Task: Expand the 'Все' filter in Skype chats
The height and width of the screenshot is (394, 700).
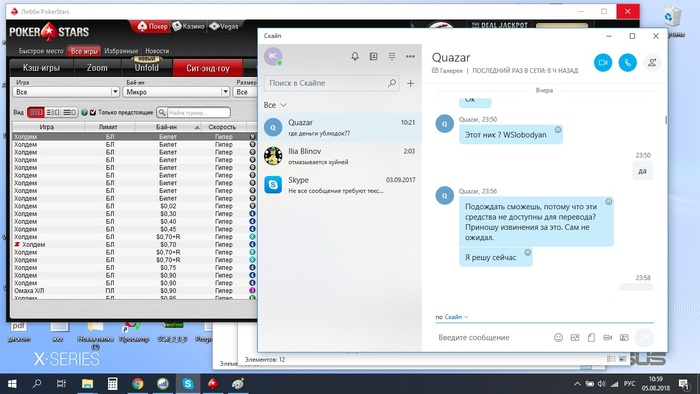Action: pyautogui.click(x=275, y=105)
